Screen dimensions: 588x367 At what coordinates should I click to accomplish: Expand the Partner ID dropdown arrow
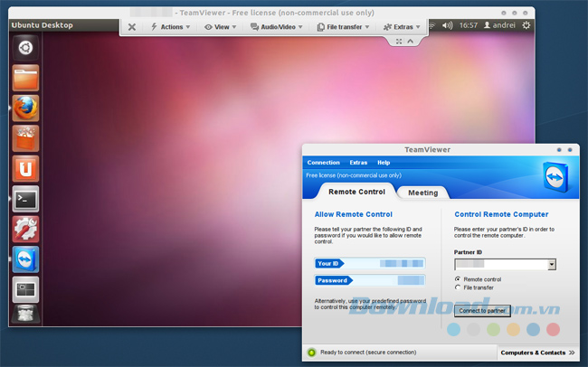point(551,265)
